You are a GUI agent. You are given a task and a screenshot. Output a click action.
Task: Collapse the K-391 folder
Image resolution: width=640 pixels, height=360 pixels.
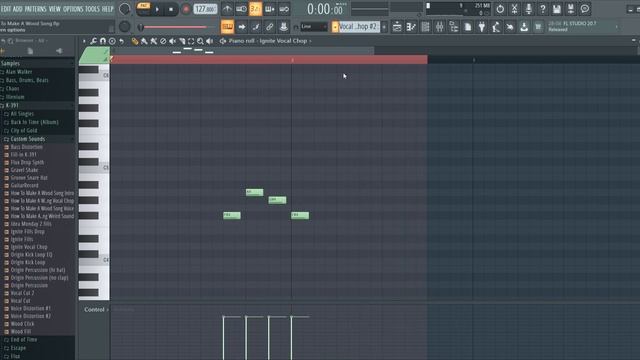click(x=12, y=105)
